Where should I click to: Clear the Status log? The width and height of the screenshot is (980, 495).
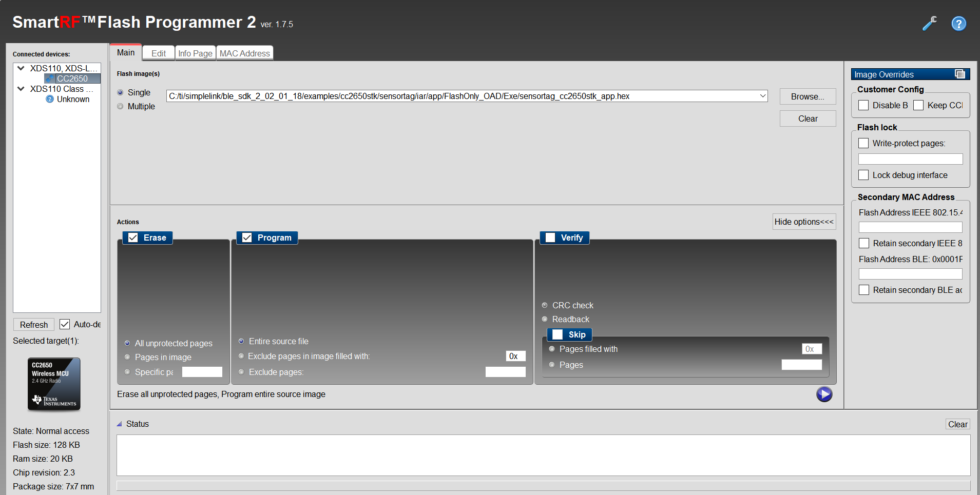point(958,424)
